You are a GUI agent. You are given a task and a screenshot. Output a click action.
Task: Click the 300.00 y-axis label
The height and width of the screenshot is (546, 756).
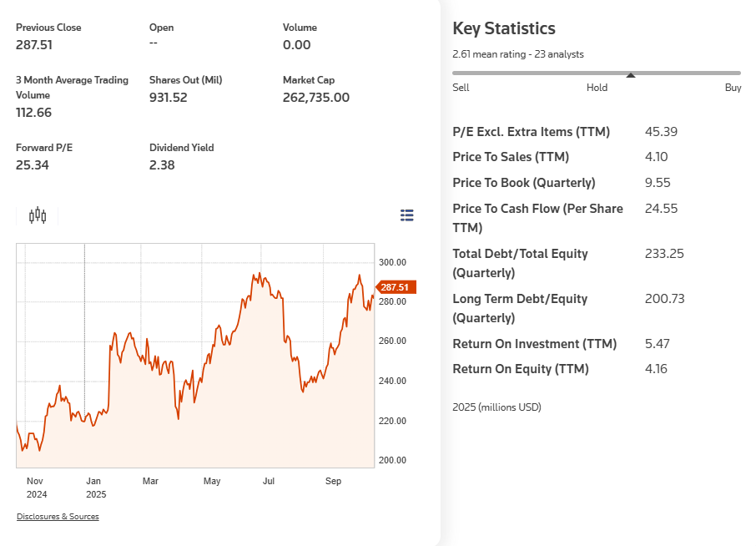pos(392,262)
